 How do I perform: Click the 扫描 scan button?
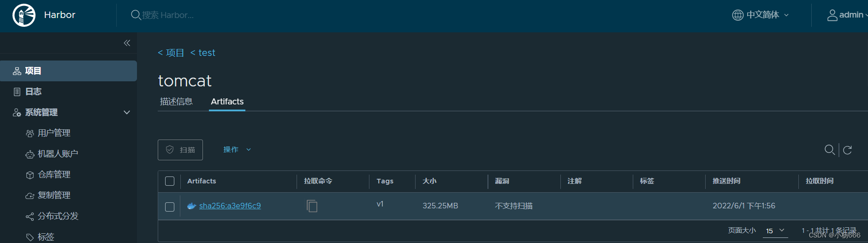pyautogui.click(x=180, y=150)
